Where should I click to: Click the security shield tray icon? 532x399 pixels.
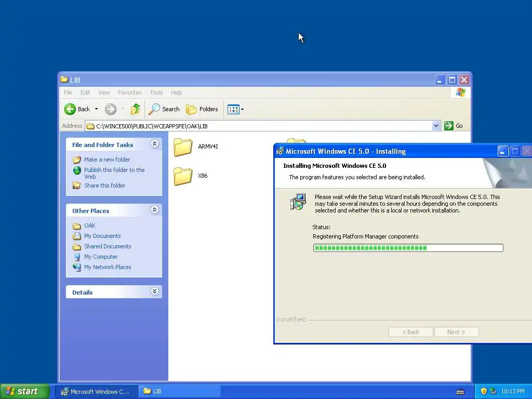pyautogui.click(x=484, y=391)
